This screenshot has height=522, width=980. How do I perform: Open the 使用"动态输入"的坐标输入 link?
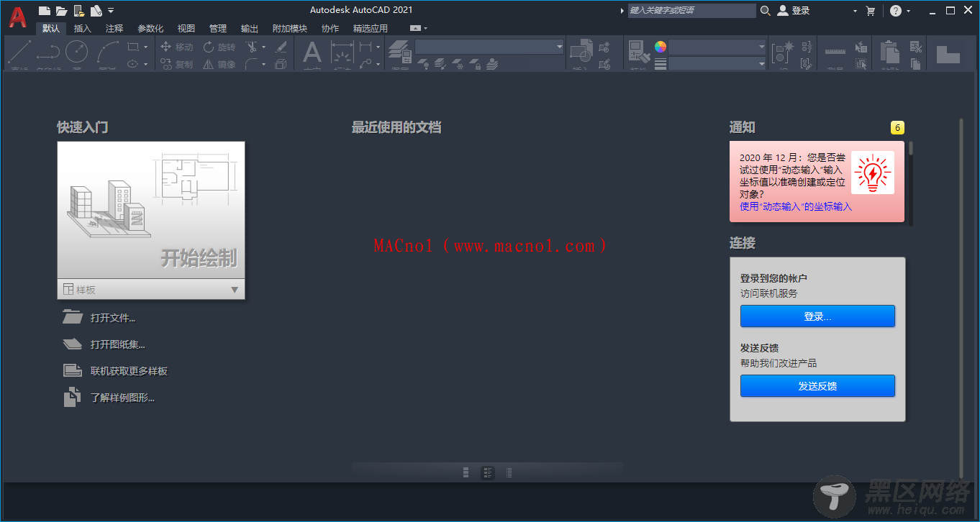(796, 206)
